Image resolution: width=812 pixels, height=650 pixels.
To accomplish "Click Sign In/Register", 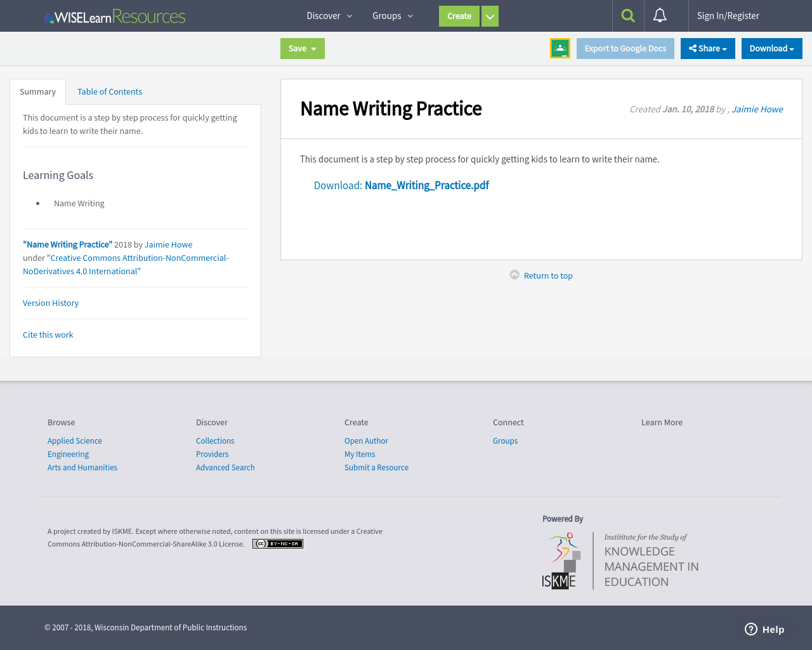I will [x=728, y=16].
